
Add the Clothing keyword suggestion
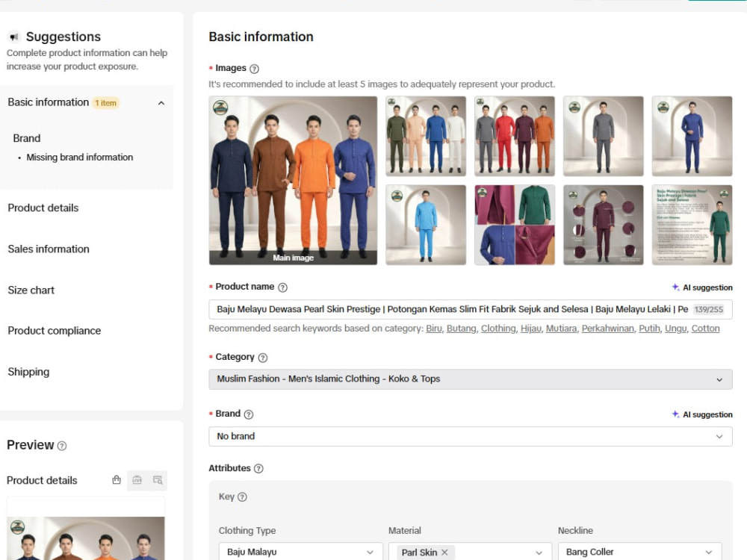[498, 329]
